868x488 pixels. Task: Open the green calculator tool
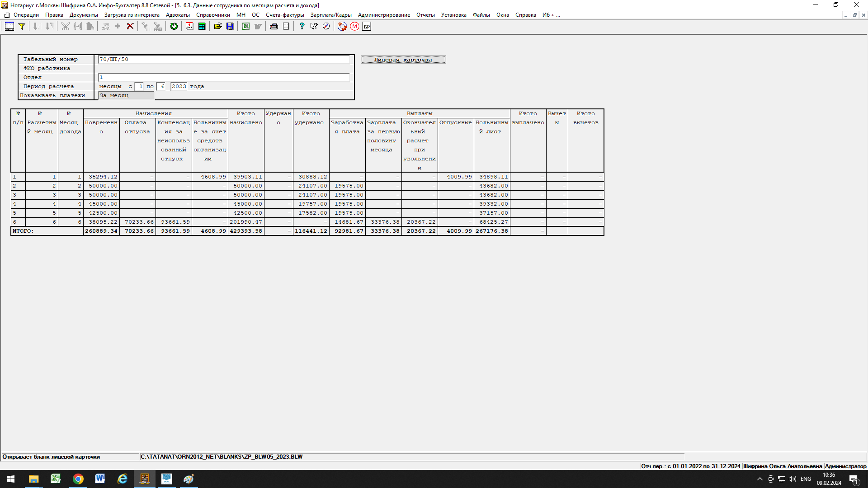coord(202,27)
